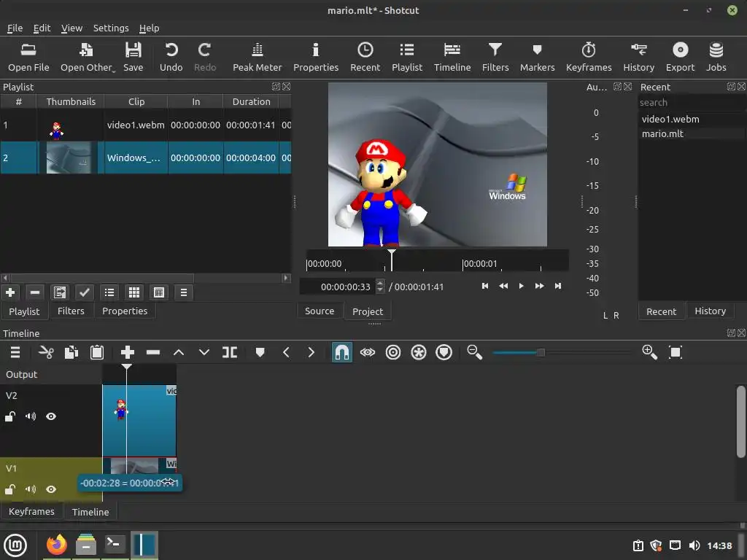Skip to the end of the video
Viewport: 747px width, 560px height.
558,286
